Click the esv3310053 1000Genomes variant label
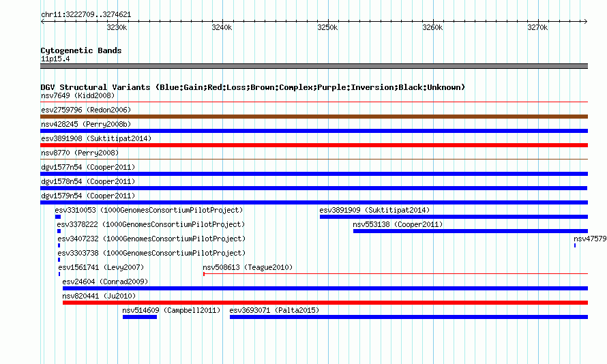This screenshot has width=607, height=364. point(149,210)
